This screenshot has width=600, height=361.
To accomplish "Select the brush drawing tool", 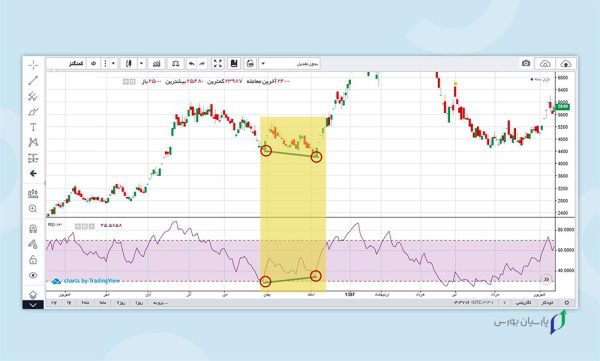I will coord(33,112).
